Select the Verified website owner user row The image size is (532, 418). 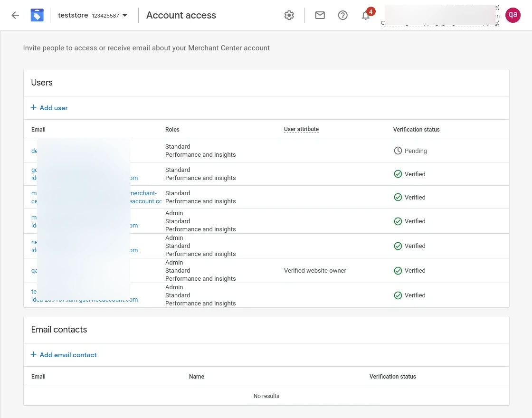[x=315, y=271]
